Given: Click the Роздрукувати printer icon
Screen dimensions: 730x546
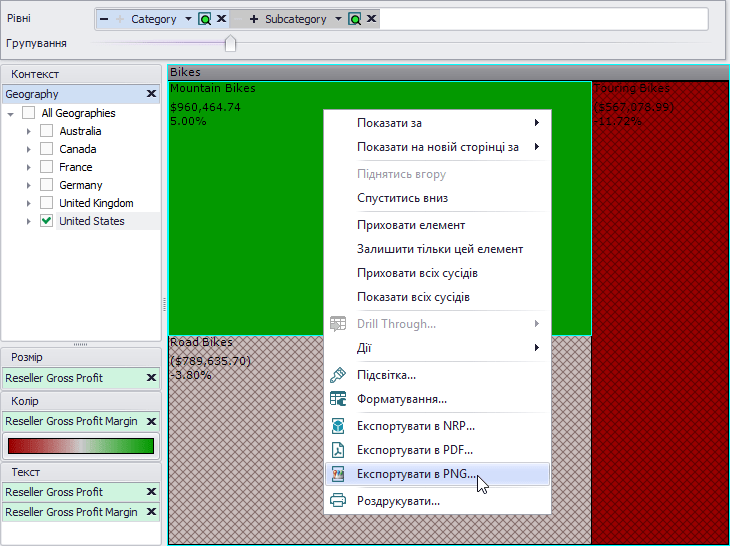Looking at the screenshot, I should (x=338, y=501).
